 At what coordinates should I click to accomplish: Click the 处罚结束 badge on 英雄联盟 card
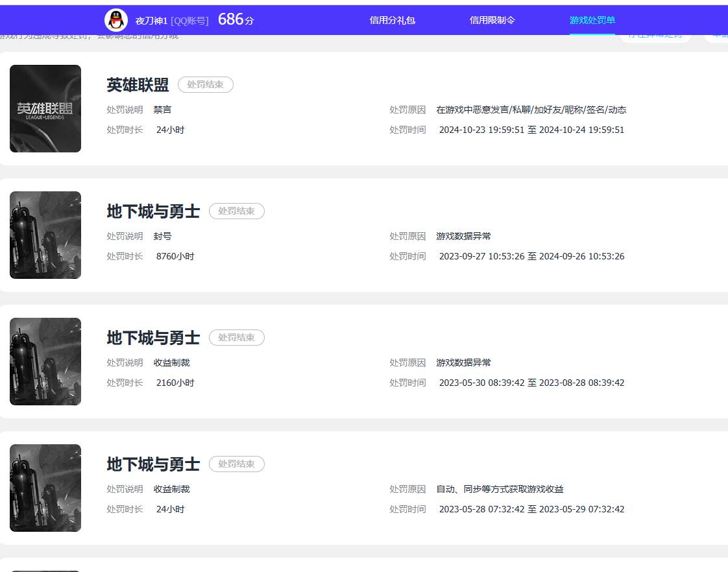(206, 84)
